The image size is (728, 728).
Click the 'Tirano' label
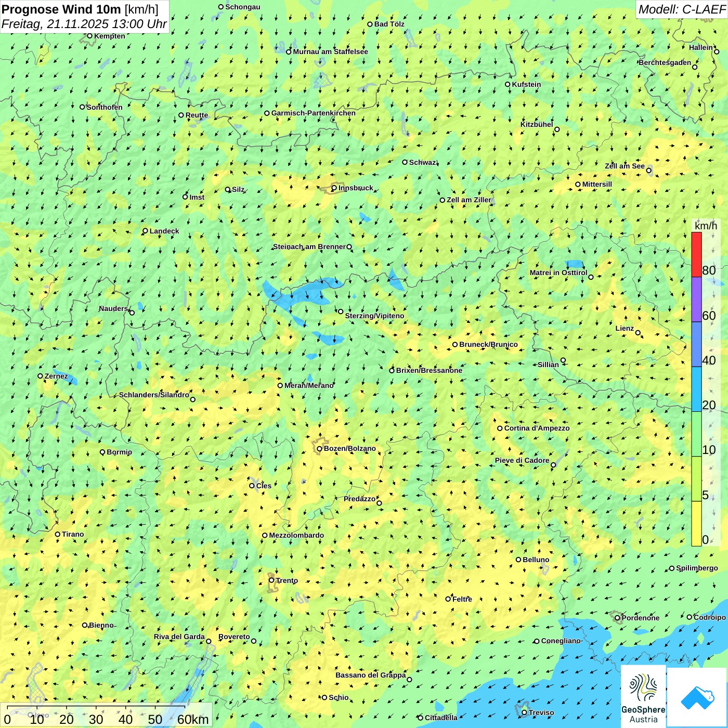[x=73, y=534]
